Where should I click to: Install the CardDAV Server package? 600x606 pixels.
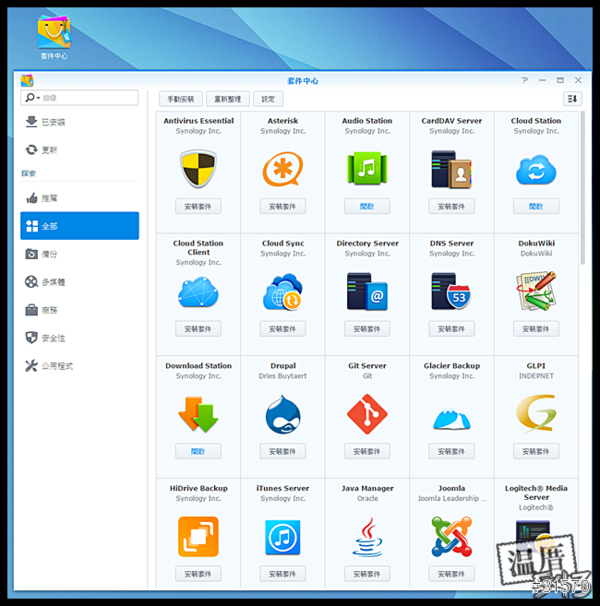coord(452,206)
